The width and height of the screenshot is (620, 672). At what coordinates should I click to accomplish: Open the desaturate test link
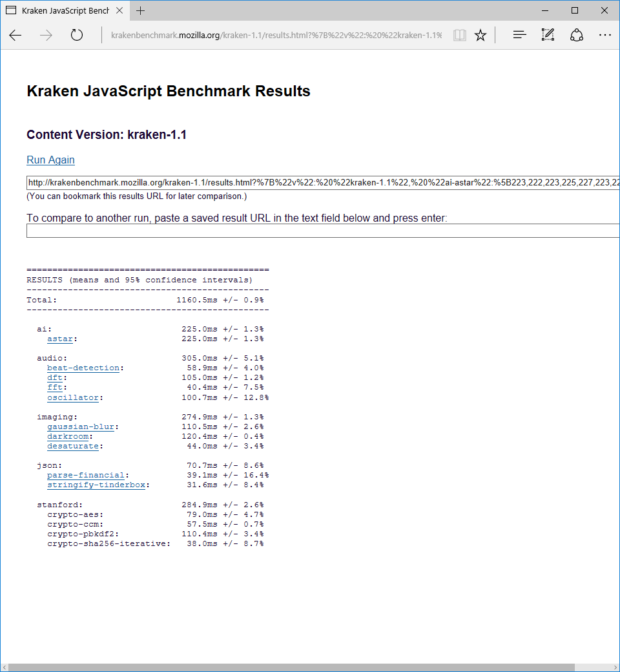tap(73, 446)
